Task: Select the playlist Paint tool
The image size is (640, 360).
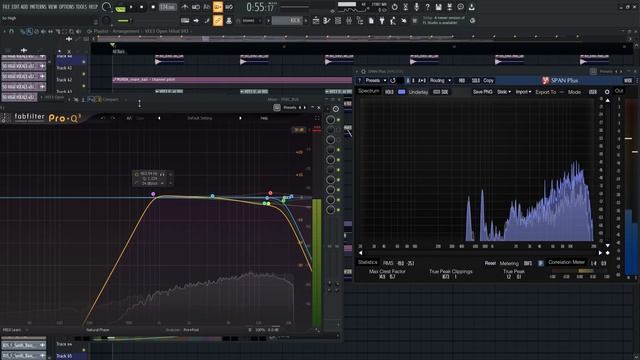Action: [30, 31]
